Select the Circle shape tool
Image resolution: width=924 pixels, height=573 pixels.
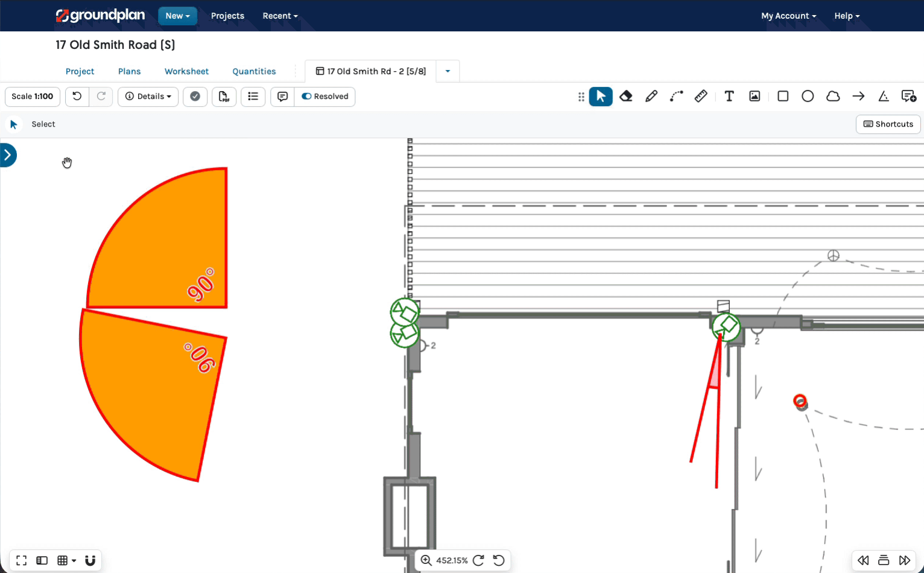pos(808,97)
